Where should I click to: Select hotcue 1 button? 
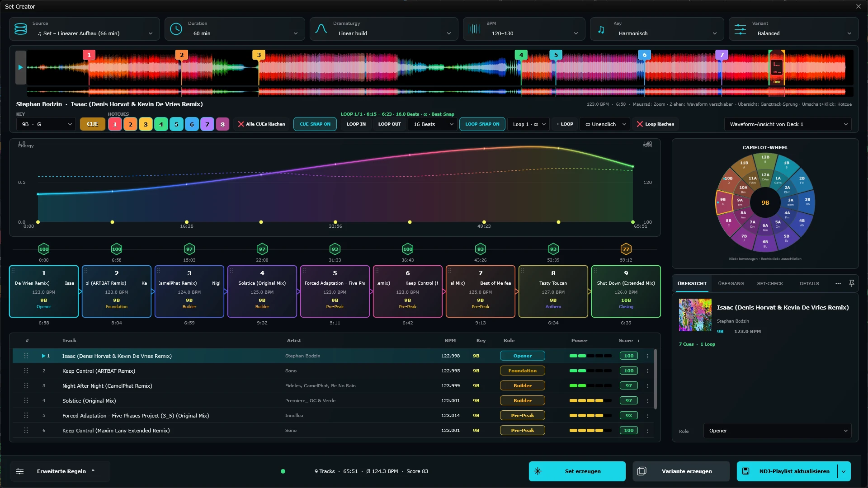(115, 124)
